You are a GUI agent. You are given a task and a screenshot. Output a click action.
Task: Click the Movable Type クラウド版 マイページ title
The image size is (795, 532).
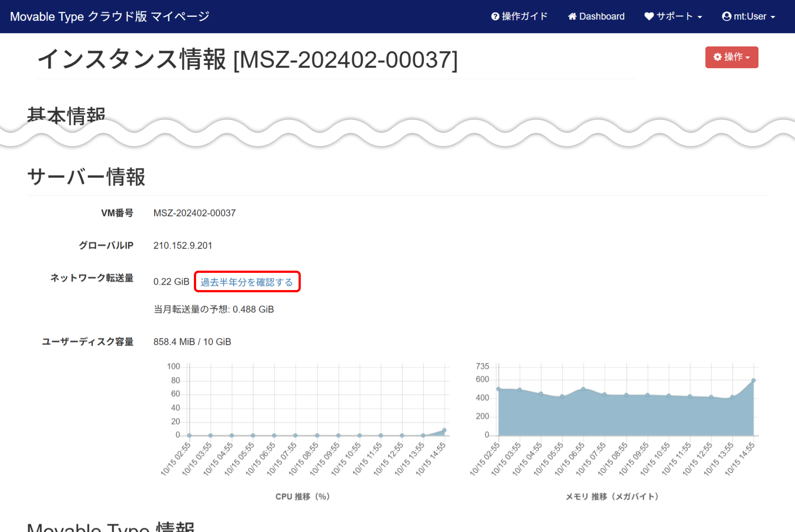110,17
